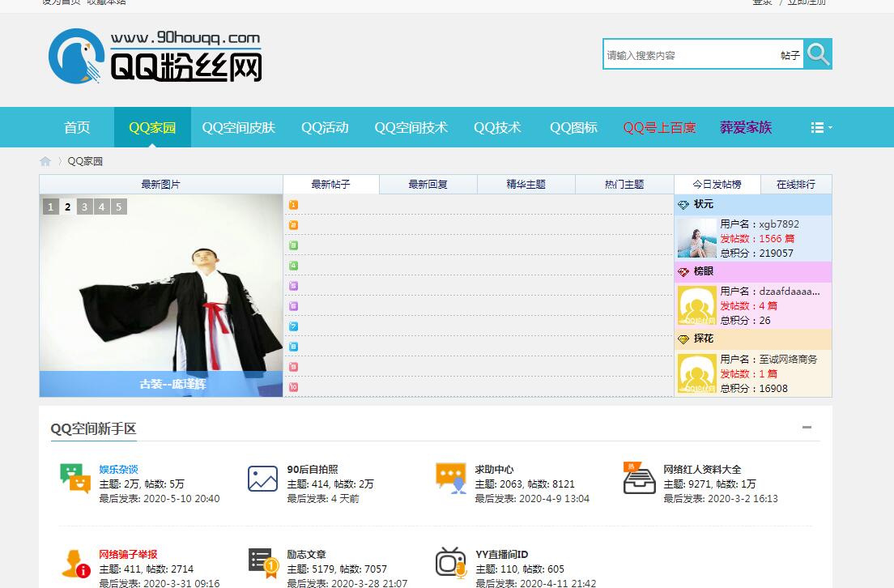Open the 求助中心 forum link
Viewport: 894px width, 588px height.
click(x=494, y=470)
